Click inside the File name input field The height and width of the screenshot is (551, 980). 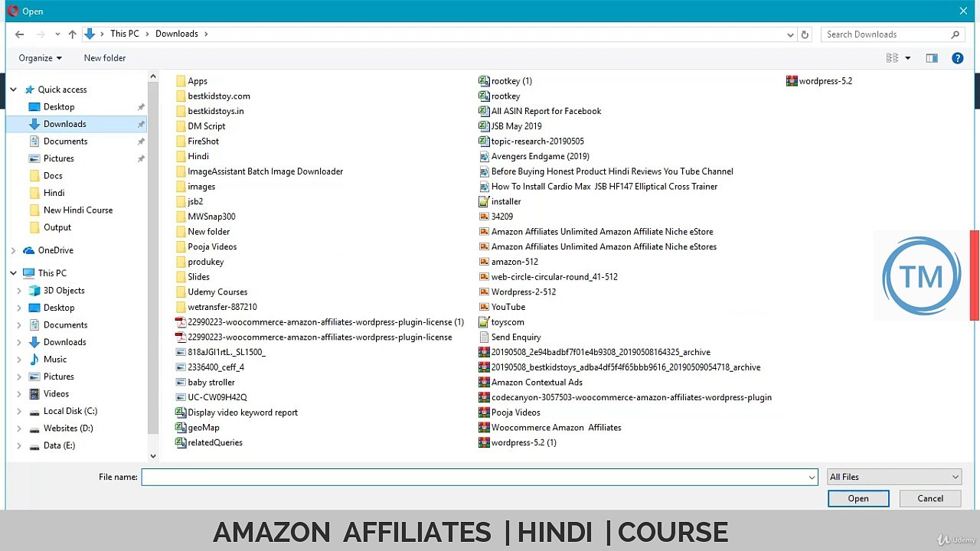pyautogui.click(x=480, y=478)
